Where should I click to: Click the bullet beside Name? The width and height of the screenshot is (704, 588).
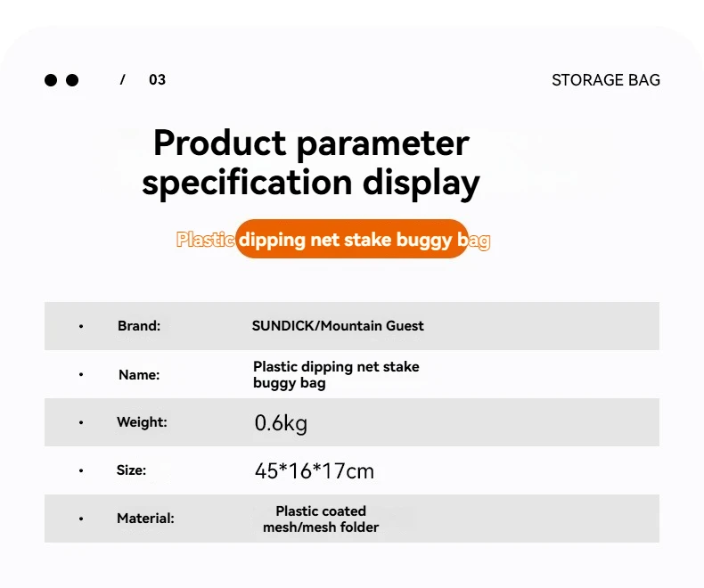click(81, 374)
